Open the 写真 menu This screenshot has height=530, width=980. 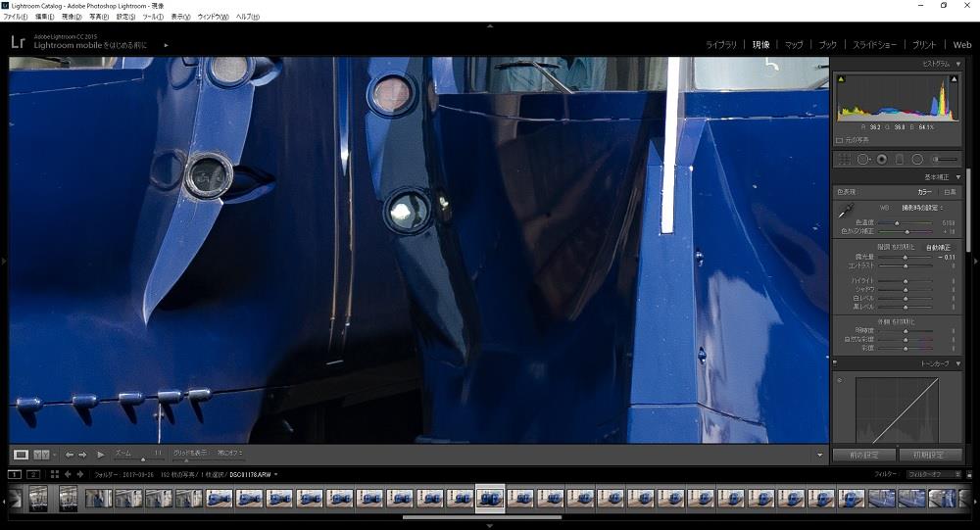tap(99, 17)
